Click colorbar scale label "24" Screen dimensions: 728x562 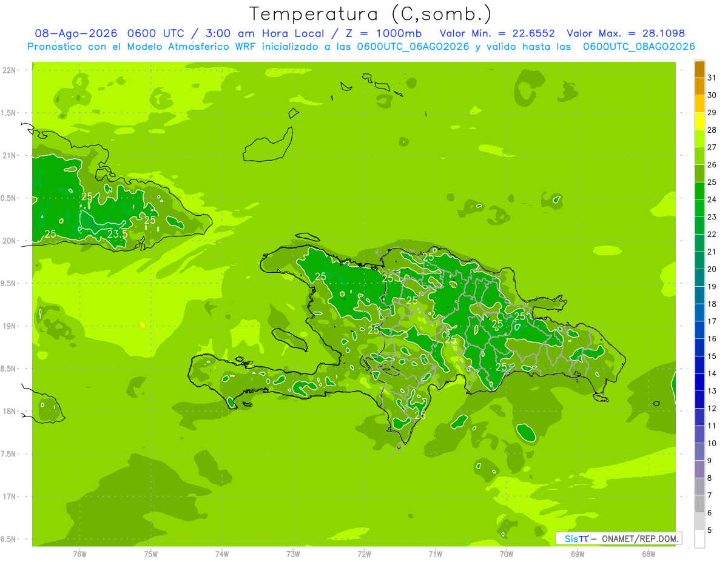712,199
